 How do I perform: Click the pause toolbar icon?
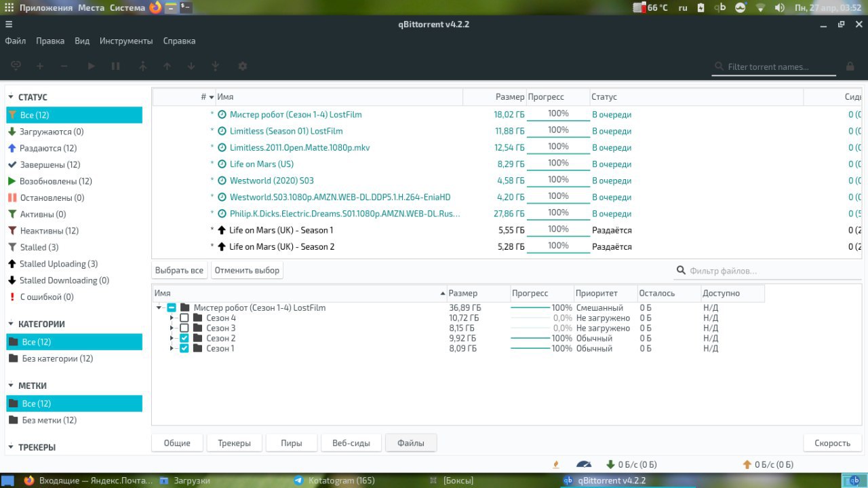[x=116, y=67]
